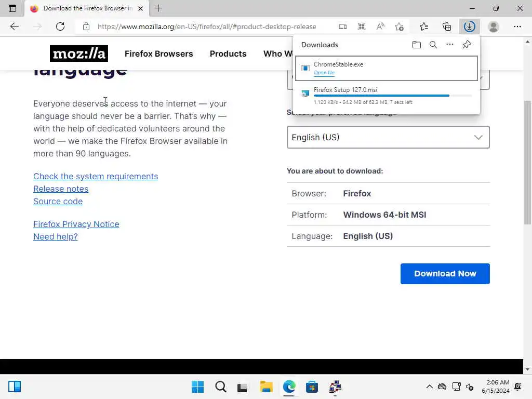
Task: Click the ChromeStable.exe file icon
Action: (x=305, y=68)
